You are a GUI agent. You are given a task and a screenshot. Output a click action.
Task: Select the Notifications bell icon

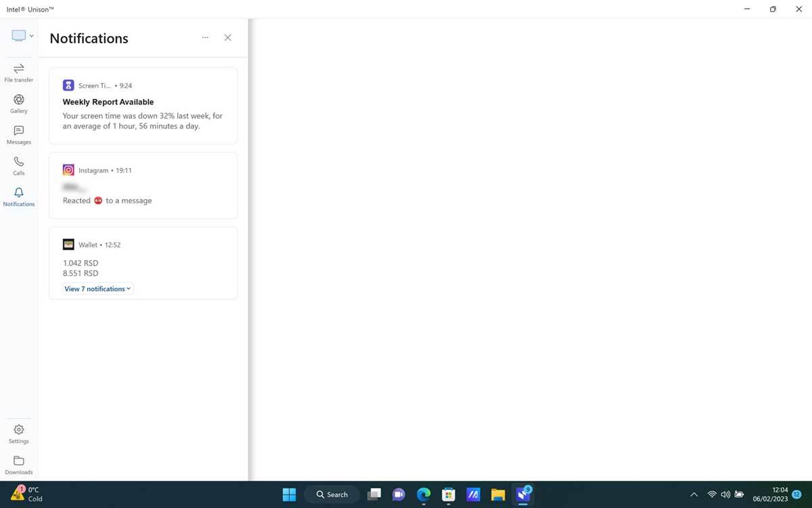coord(19,197)
